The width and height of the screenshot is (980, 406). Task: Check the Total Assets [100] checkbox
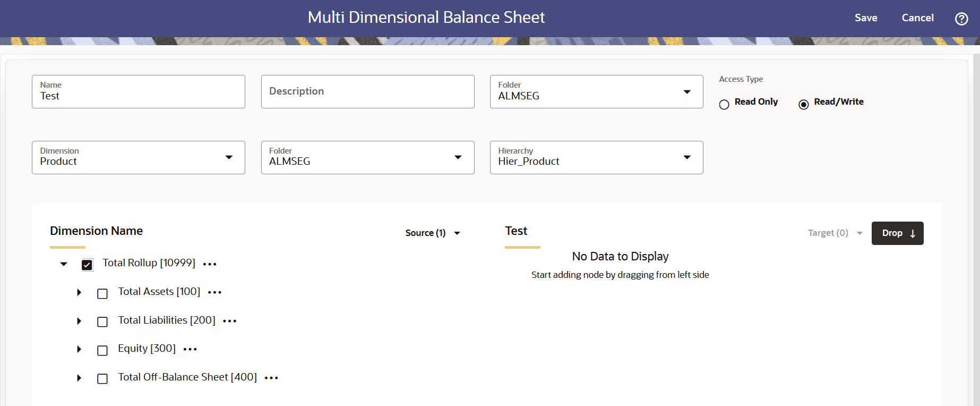[x=102, y=293]
